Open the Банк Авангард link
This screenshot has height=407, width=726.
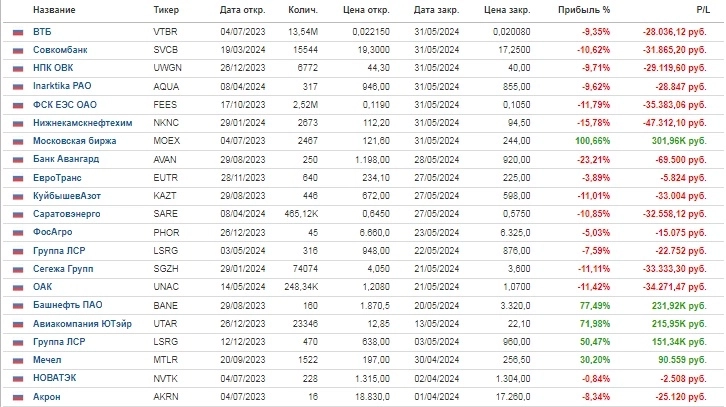click(66, 158)
